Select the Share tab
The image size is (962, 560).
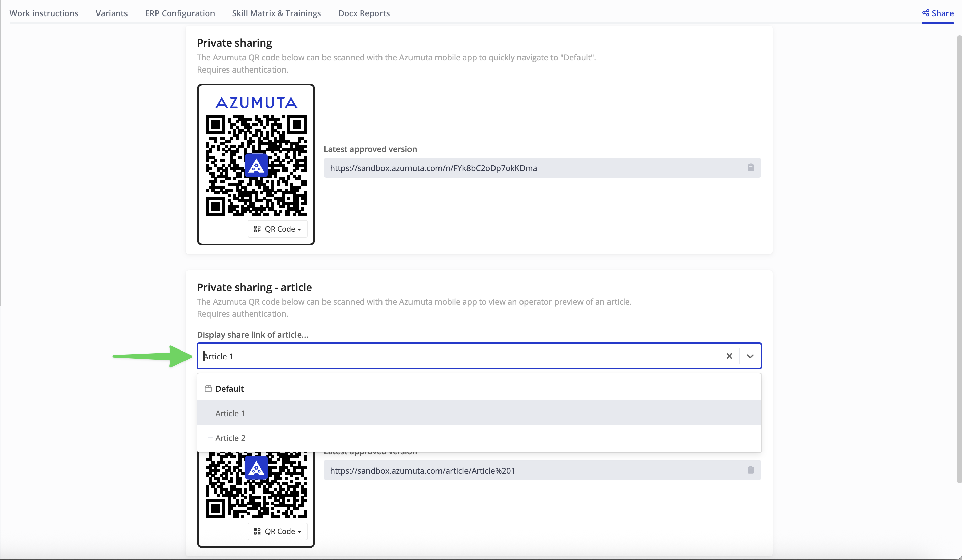tap(938, 13)
